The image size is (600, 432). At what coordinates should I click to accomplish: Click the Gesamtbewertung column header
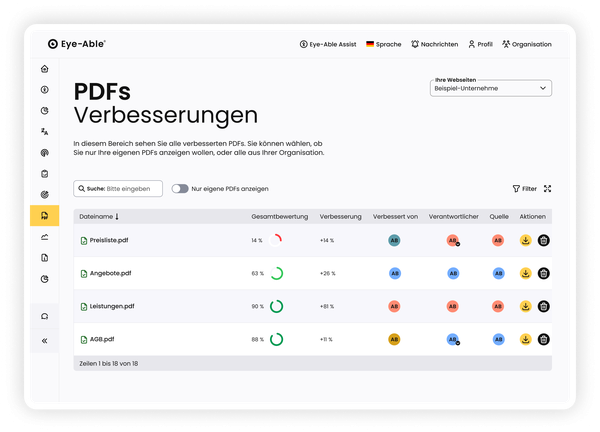pyautogui.click(x=280, y=217)
